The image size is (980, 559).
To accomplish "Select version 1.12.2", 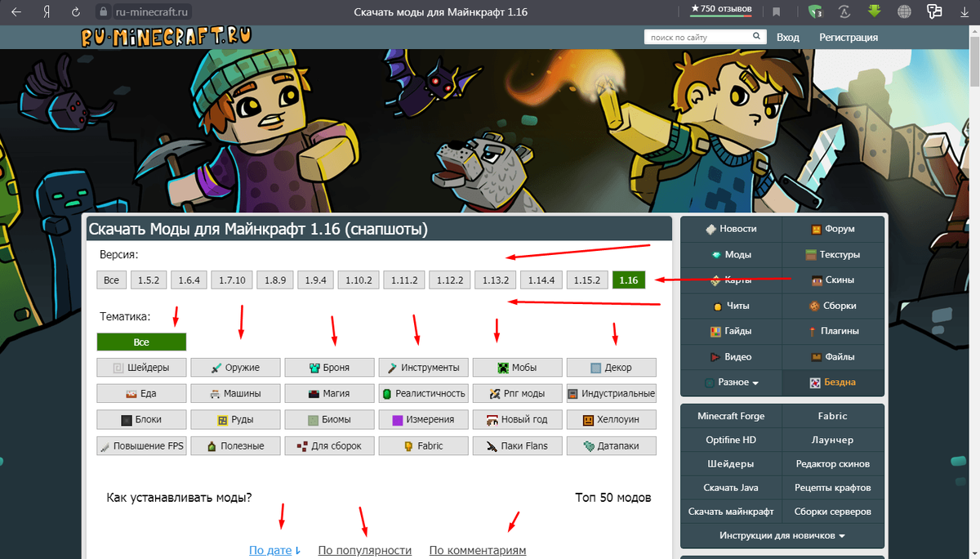I will click(x=450, y=279).
